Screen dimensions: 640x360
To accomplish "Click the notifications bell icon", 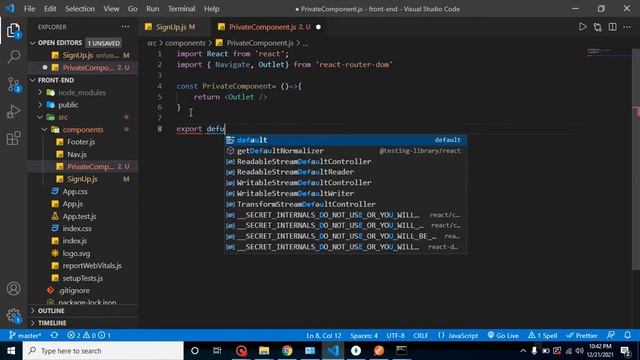I will tap(627, 335).
